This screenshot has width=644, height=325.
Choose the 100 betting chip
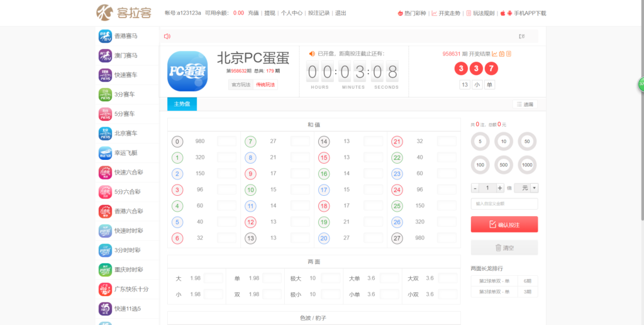point(480,164)
